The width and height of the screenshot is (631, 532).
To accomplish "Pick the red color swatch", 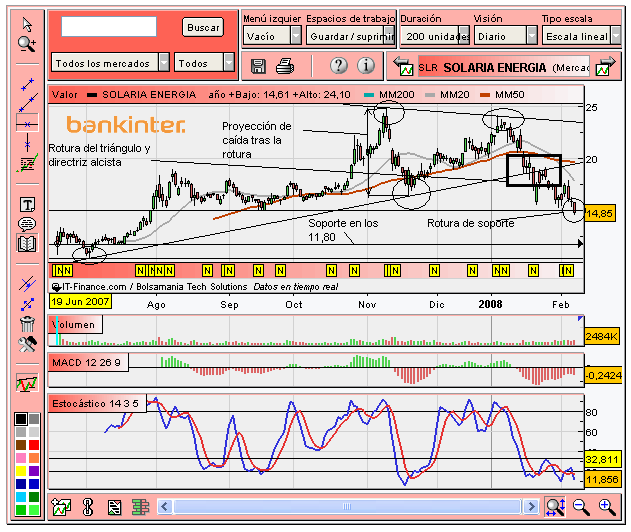I will 34,445.
